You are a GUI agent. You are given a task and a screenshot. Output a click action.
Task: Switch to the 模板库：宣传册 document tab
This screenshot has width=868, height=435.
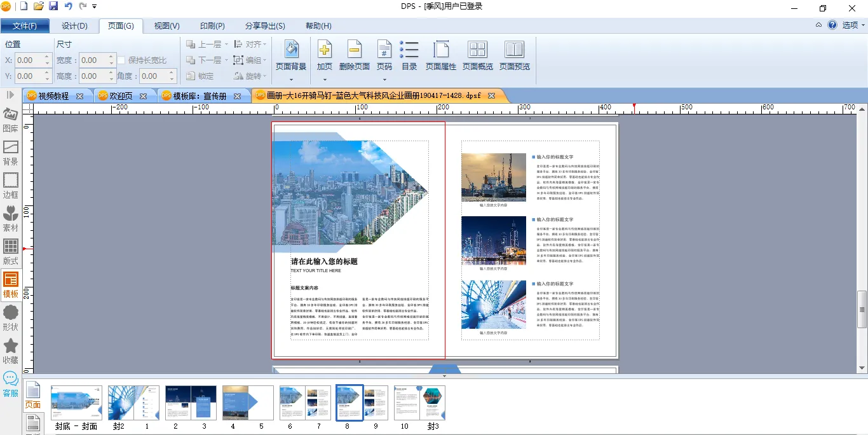click(x=200, y=96)
